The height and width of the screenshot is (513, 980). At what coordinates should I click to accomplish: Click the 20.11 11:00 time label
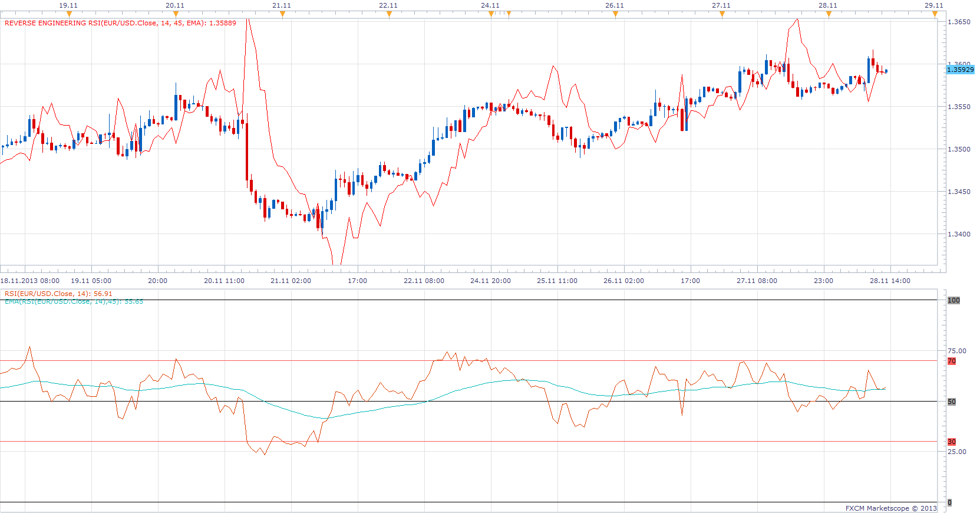point(225,281)
